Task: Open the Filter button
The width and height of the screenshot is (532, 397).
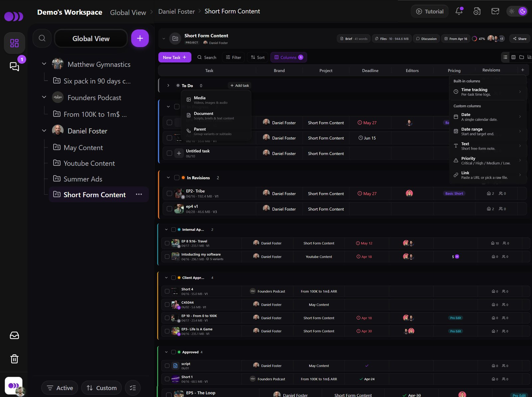Action: tap(233, 57)
